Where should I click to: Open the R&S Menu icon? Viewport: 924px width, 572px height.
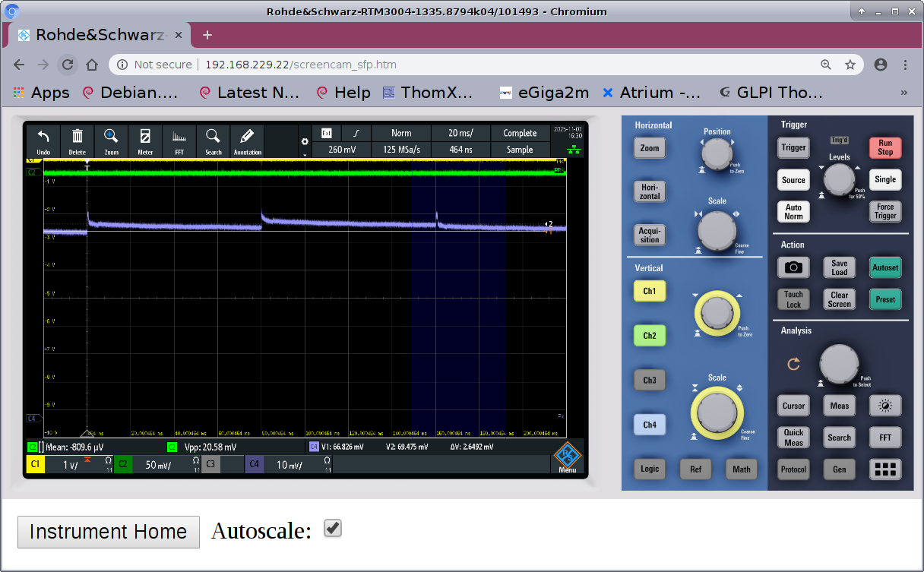[x=567, y=457]
